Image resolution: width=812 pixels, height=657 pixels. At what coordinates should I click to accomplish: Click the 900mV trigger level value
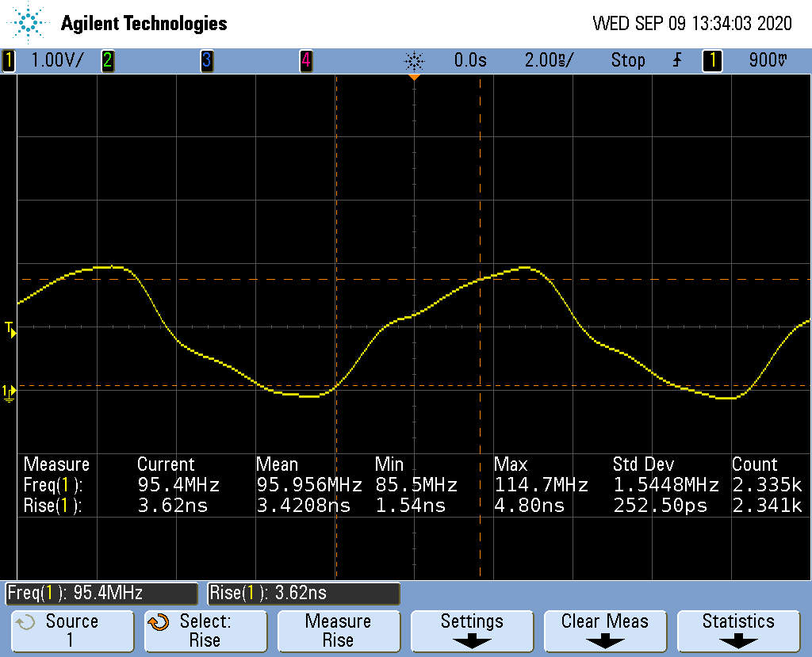(768, 60)
